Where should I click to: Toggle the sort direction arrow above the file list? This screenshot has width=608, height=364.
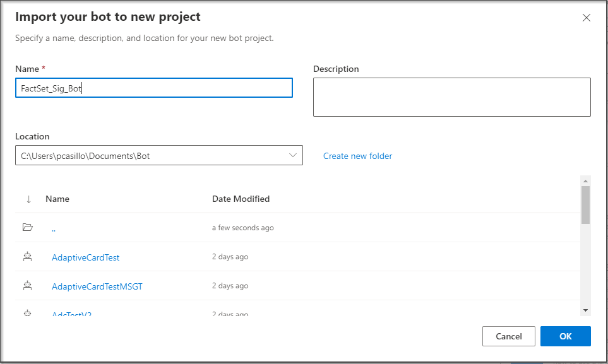pyautogui.click(x=28, y=199)
